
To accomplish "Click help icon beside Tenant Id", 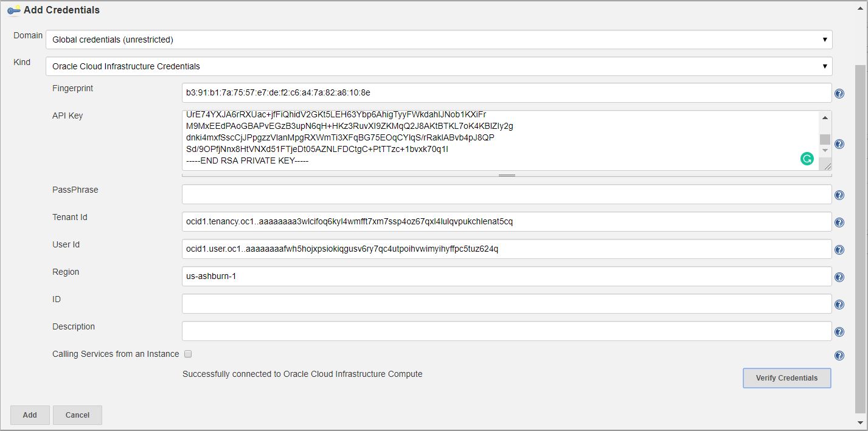I will 839,222.
